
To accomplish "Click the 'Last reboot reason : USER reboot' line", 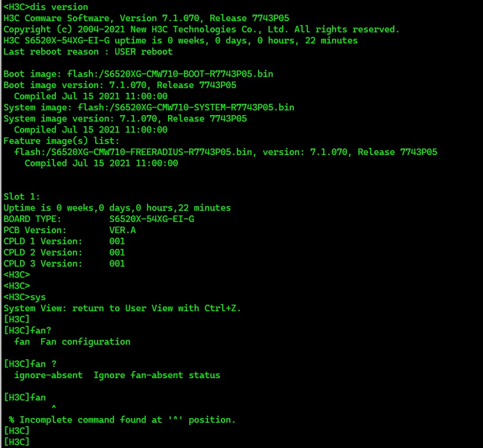I will 88,52.
